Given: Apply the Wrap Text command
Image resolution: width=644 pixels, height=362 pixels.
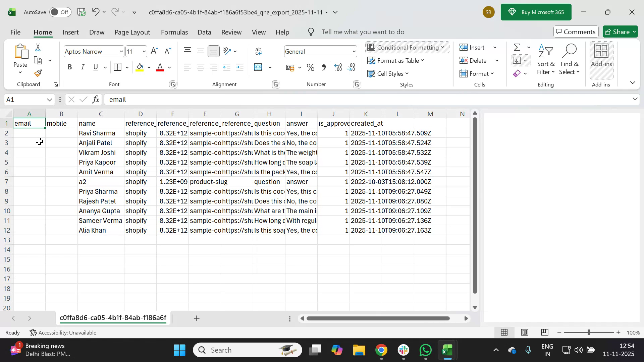Looking at the screenshot, I should tap(259, 51).
